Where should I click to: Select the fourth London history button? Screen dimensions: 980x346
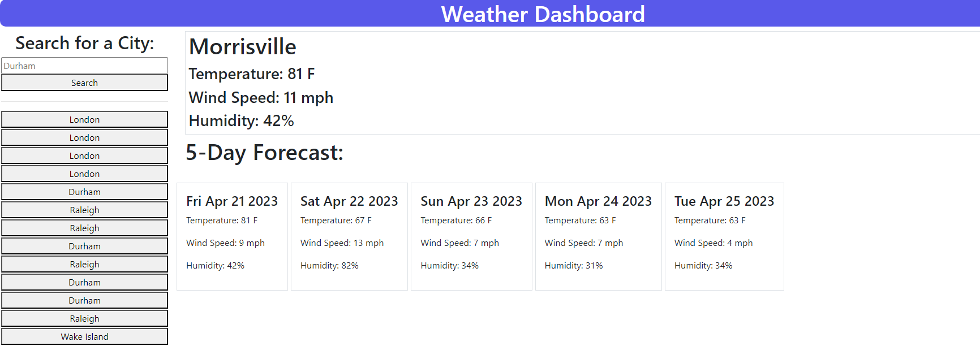[x=84, y=174]
